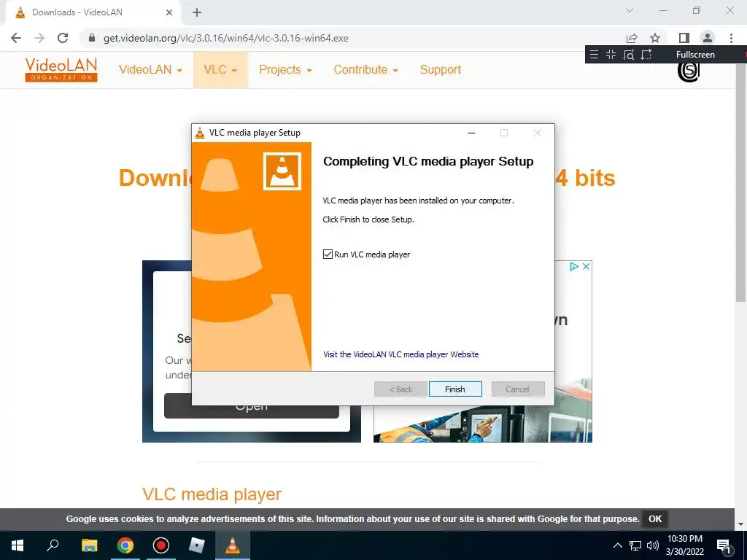Close the Downloads - VideoLAN tab
Viewport: 747px width, 560px height.
click(x=169, y=12)
